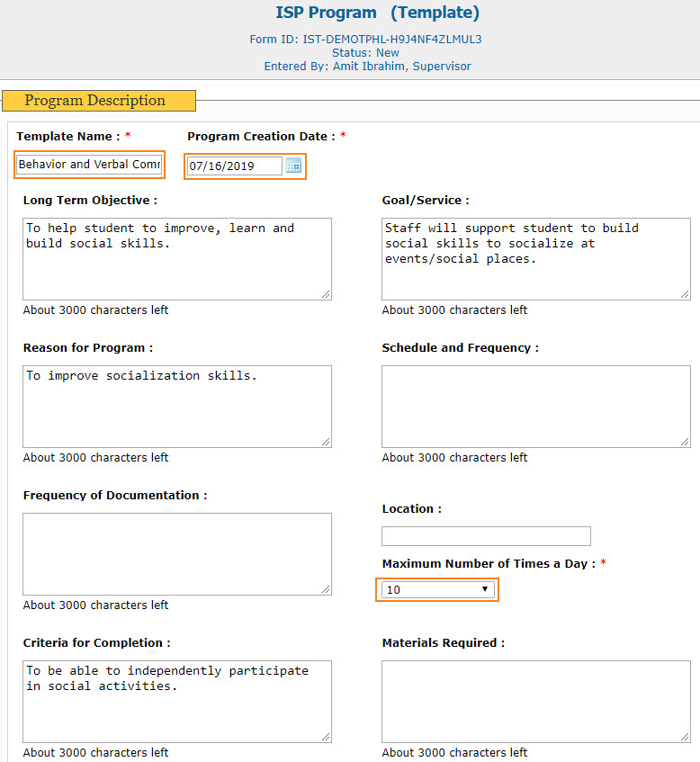
Task: Grab the Goal/Service textarea resize handle
Action: [x=685, y=294]
